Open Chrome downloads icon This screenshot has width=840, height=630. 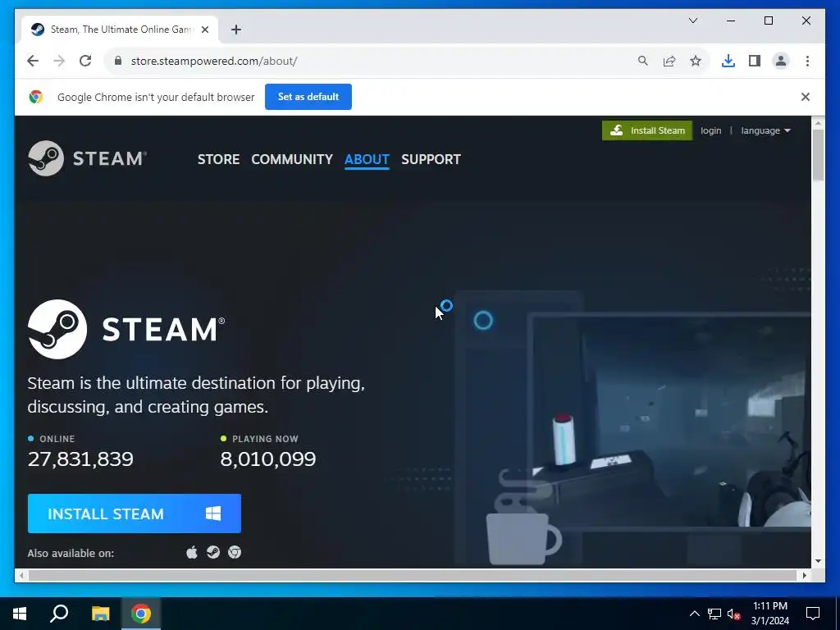coord(728,61)
